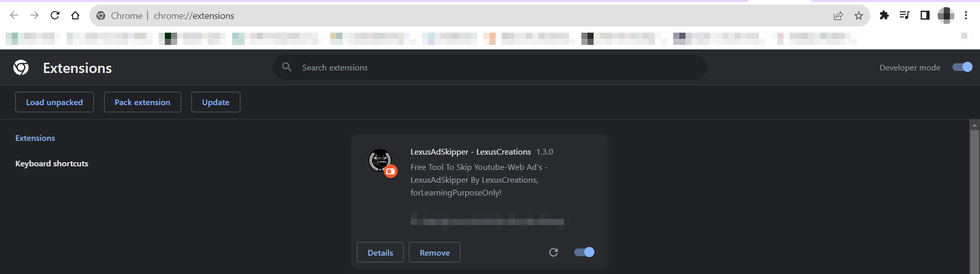
Task: Focus the Search extensions field
Action: click(x=490, y=67)
